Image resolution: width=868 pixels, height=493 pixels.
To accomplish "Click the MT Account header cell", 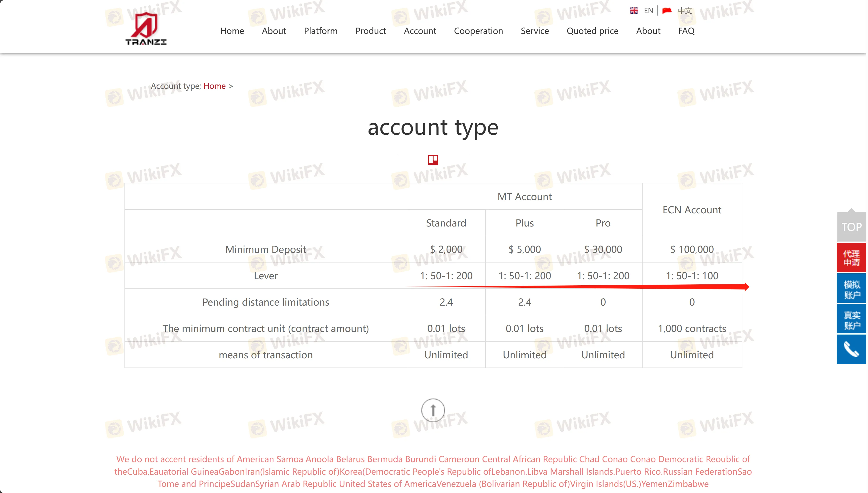I will 524,197.
